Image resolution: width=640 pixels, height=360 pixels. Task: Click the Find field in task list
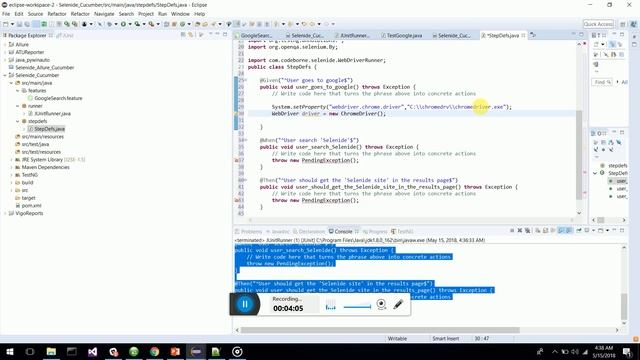click(602, 82)
